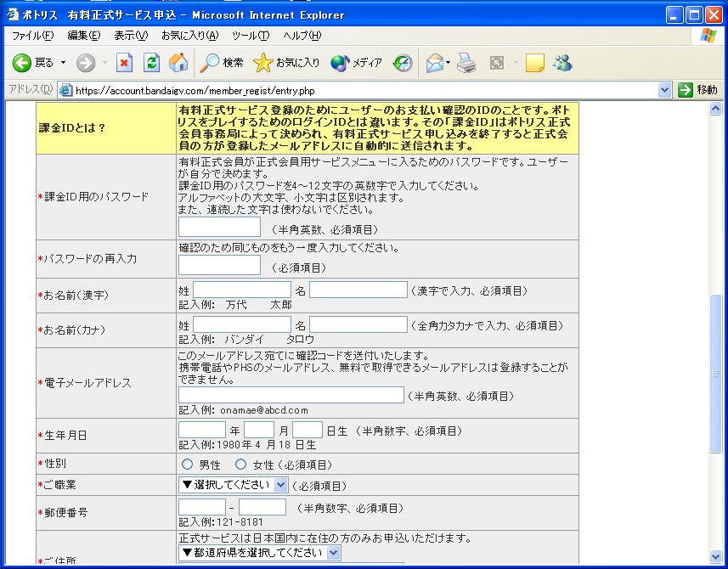Screen dimensions: 728x569
Task: Select the 男性 radio button
Action: pyautogui.click(x=188, y=465)
